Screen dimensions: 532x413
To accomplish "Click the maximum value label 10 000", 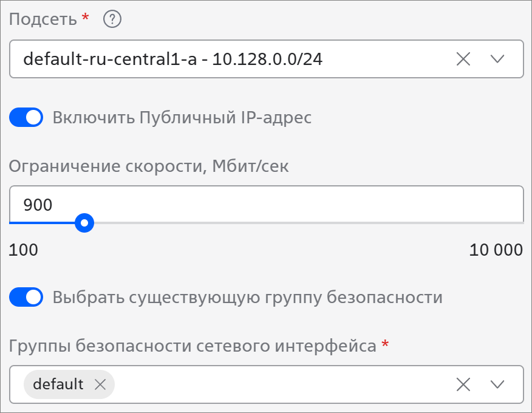I will (496, 250).
